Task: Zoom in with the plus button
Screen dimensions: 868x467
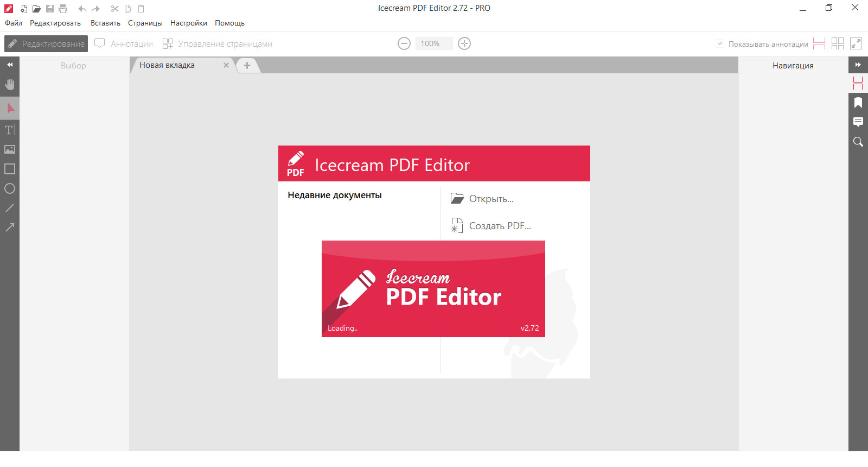Action: coord(464,43)
